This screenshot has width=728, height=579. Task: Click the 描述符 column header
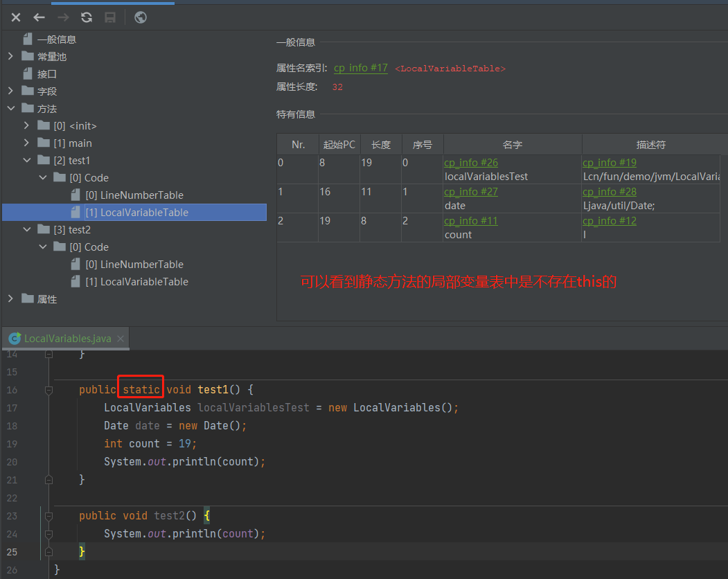(x=651, y=145)
